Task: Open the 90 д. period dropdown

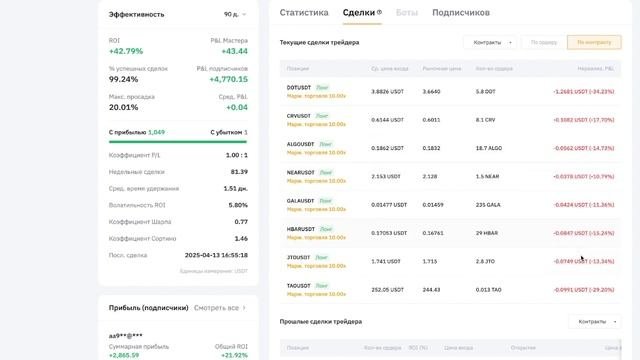Action: pyautogui.click(x=235, y=14)
